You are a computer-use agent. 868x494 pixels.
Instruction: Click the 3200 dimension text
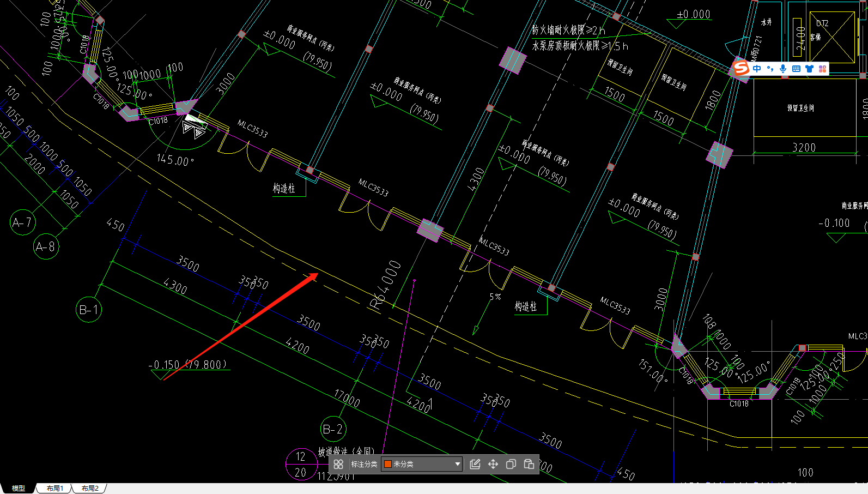[804, 147]
